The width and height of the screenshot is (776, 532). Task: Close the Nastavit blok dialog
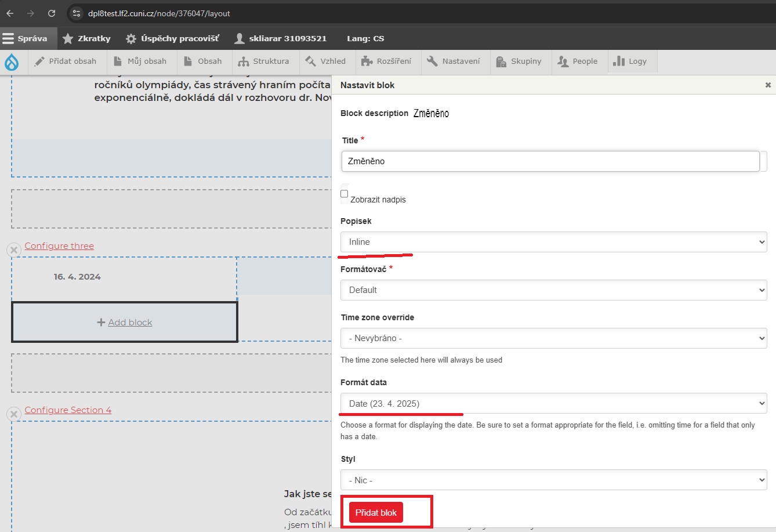(x=768, y=85)
